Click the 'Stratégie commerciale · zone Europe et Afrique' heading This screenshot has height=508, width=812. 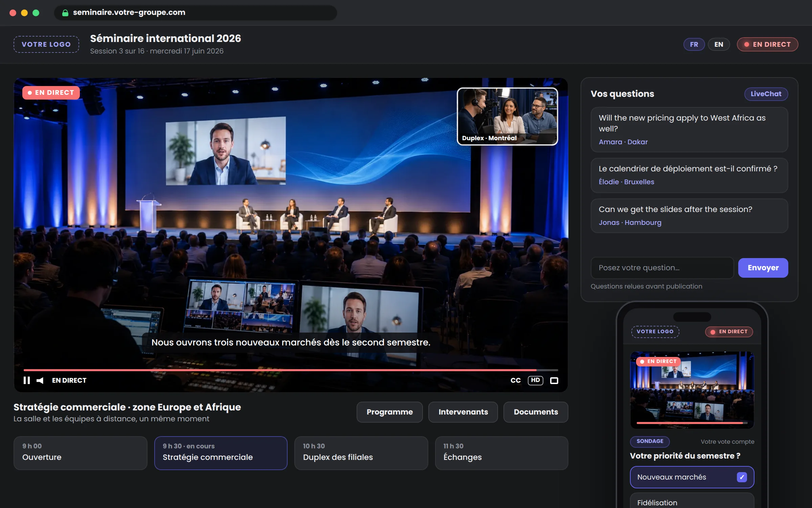click(127, 407)
